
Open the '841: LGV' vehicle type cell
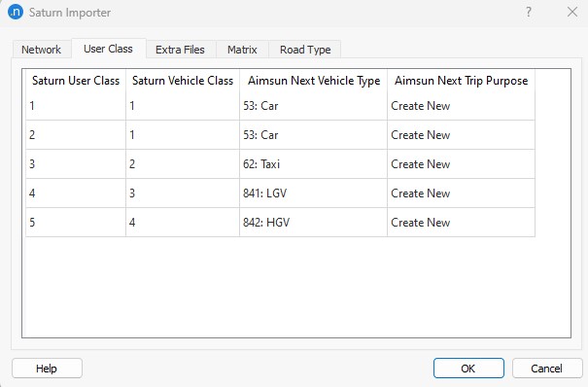coord(314,193)
